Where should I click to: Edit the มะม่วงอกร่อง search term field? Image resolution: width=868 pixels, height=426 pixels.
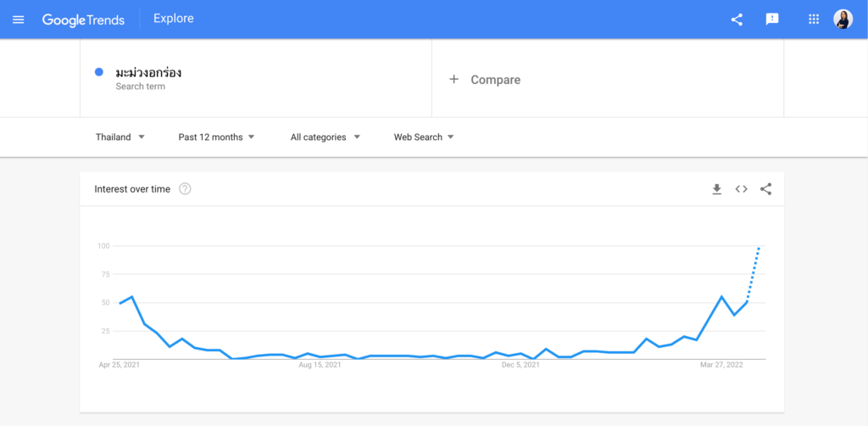pyautogui.click(x=149, y=73)
